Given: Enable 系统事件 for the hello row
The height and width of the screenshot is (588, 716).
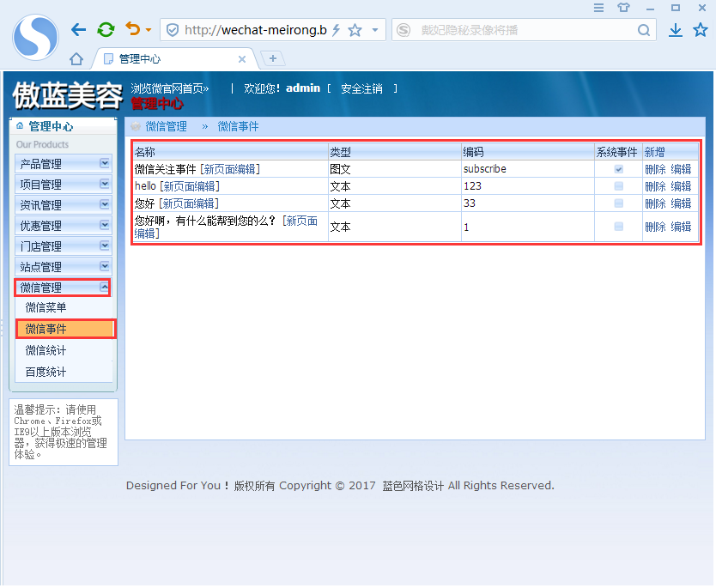Looking at the screenshot, I should [620, 186].
